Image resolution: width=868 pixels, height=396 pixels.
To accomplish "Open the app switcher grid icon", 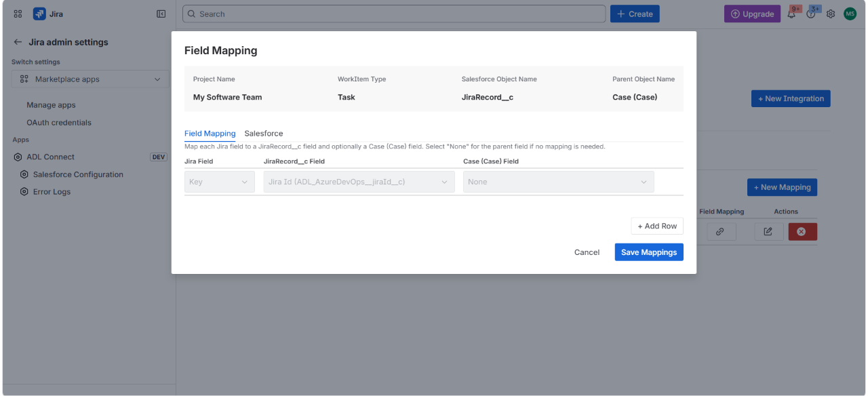I will [x=18, y=14].
